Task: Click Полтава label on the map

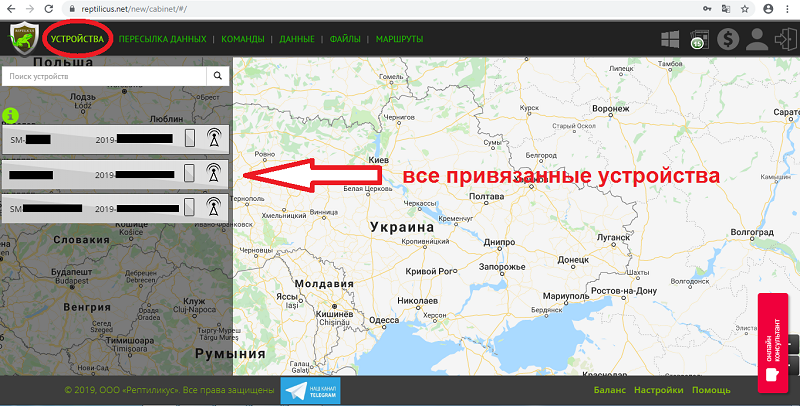Action: click(486, 196)
